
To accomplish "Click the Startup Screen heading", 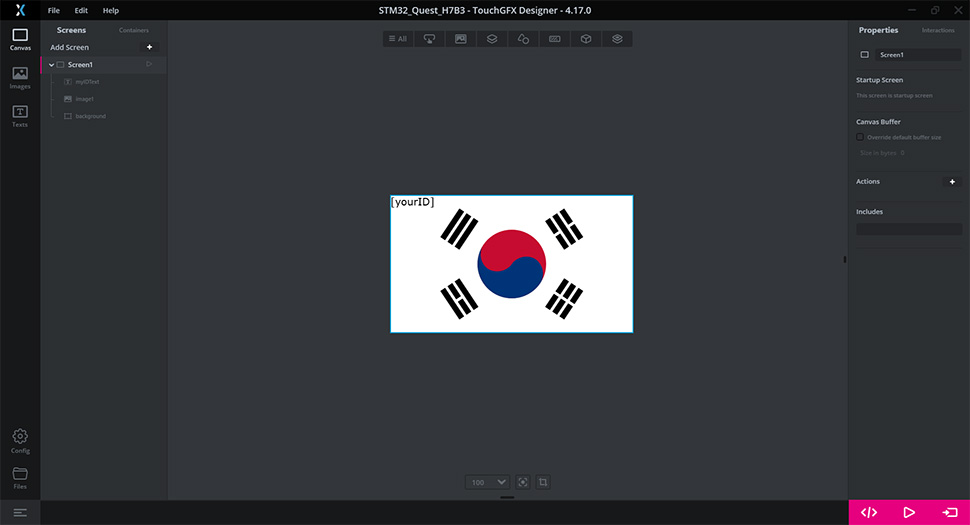I will (879, 80).
